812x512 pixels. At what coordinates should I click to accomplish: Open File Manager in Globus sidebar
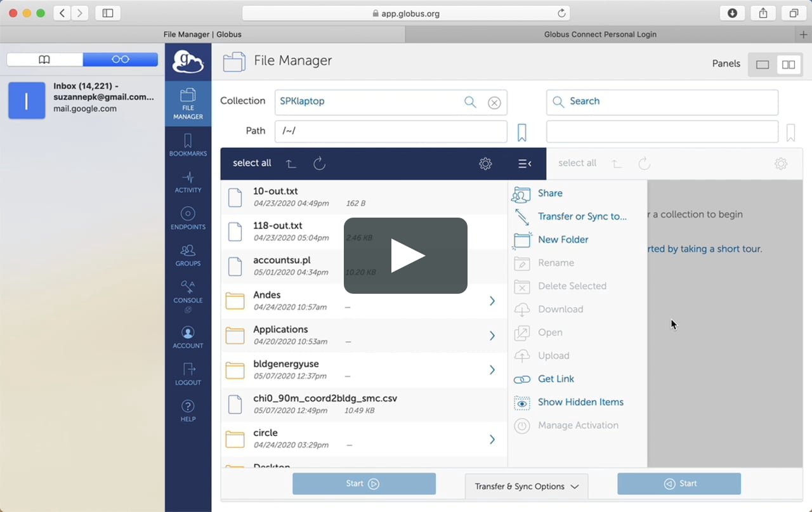pyautogui.click(x=188, y=105)
